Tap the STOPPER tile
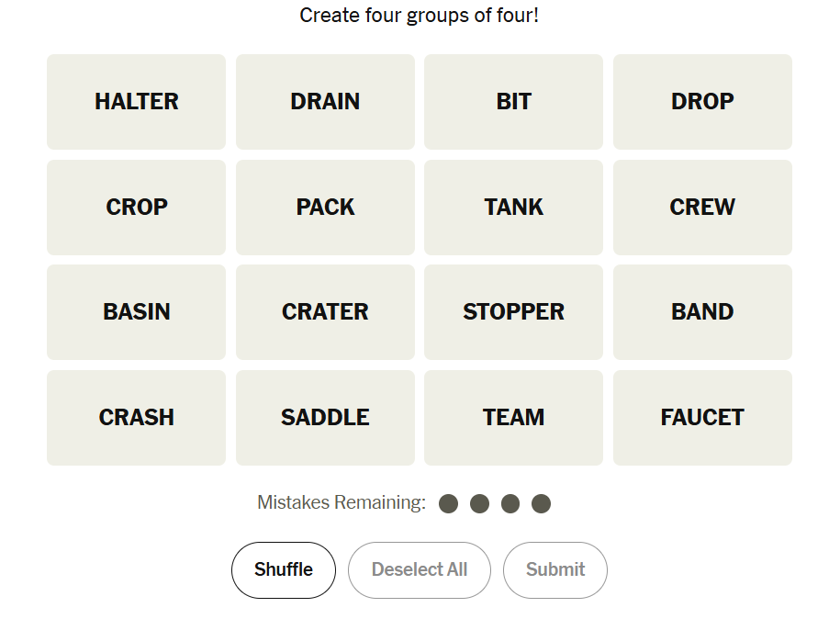Screen dimensions: 840x630 point(513,312)
